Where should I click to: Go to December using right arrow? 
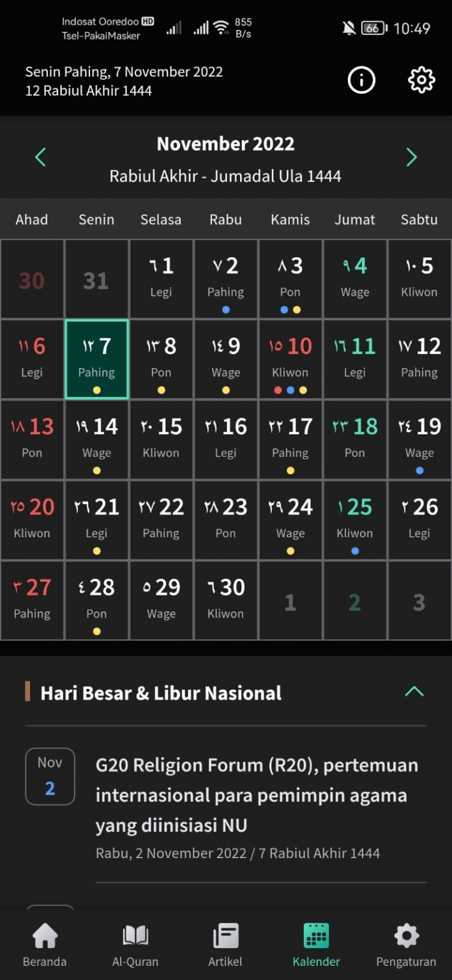click(x=412, y=157)
